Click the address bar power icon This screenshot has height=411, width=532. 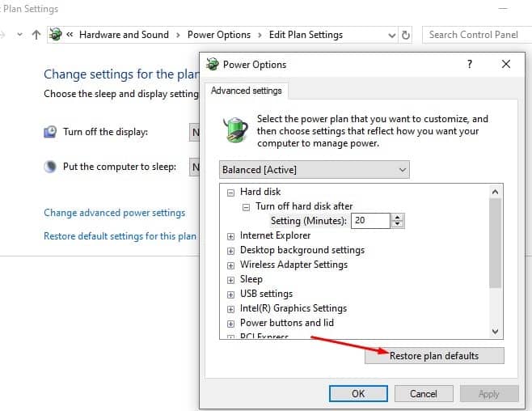pyautogui.click(x=55, y=34)
